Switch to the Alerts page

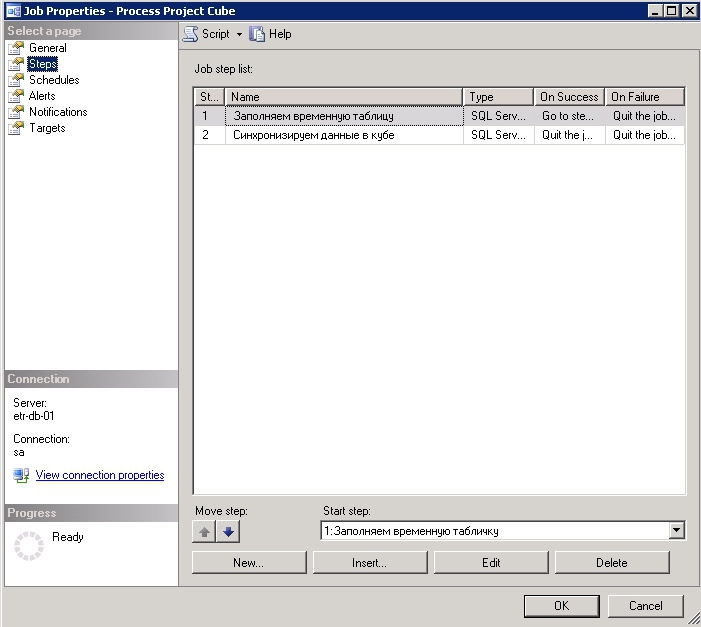[x=42, y=96]
